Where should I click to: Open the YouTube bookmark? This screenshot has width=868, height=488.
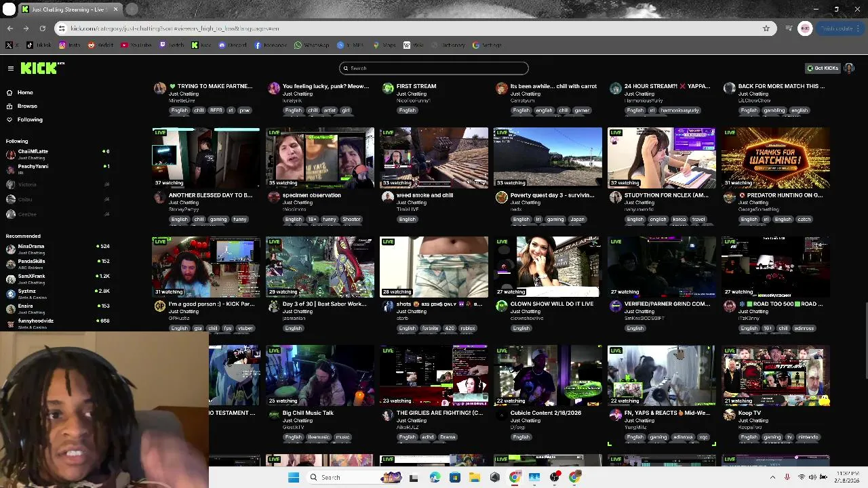tap(136, 45)
